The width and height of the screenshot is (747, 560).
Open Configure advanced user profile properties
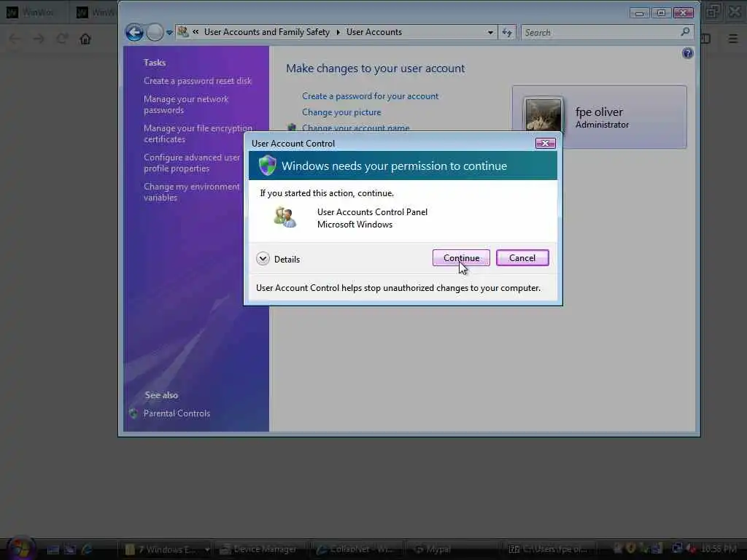pyautogui.click(x=192, y=163)
